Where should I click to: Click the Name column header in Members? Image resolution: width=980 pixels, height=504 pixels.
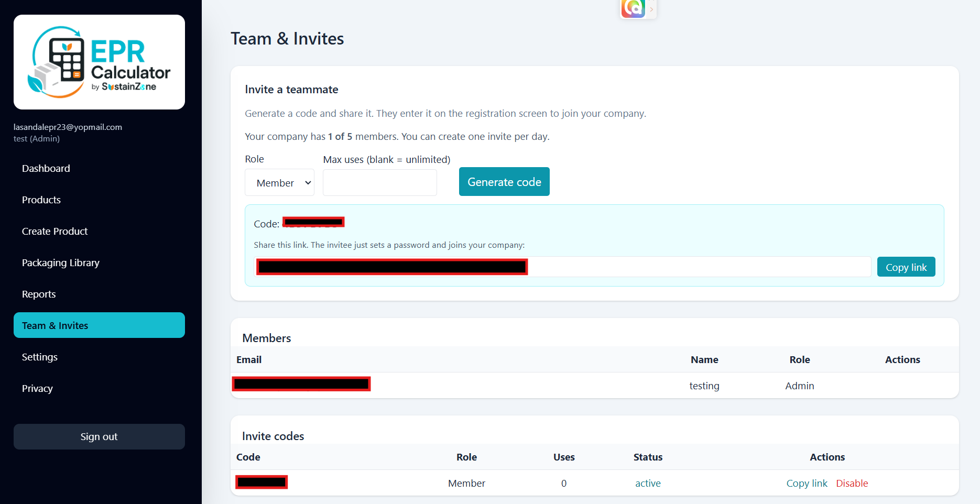point(704,359)
